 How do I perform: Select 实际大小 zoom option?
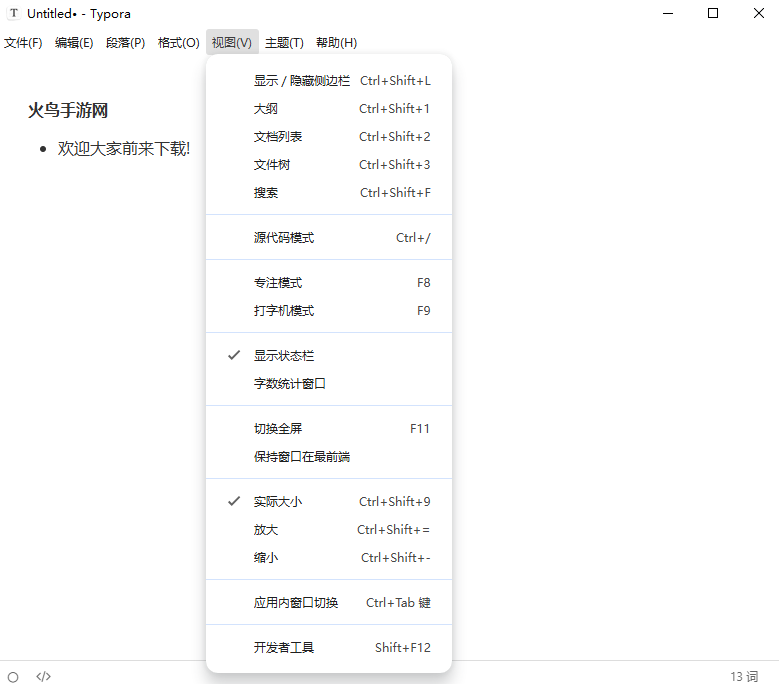coord(329,502)
